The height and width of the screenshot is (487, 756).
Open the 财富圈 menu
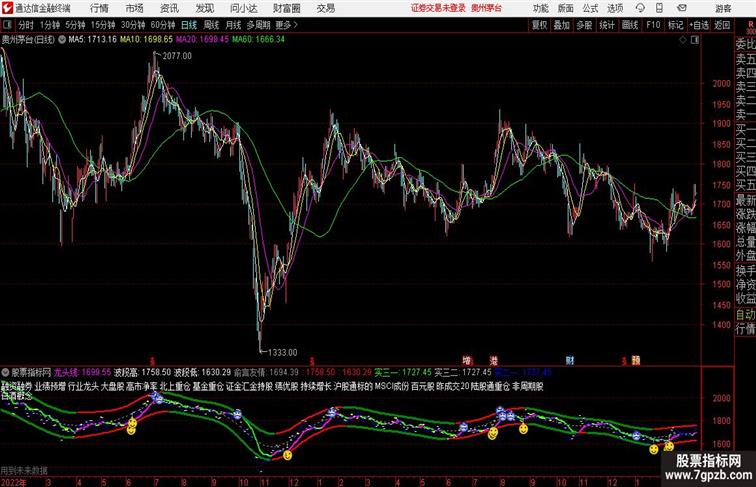(x=286, y=8)
